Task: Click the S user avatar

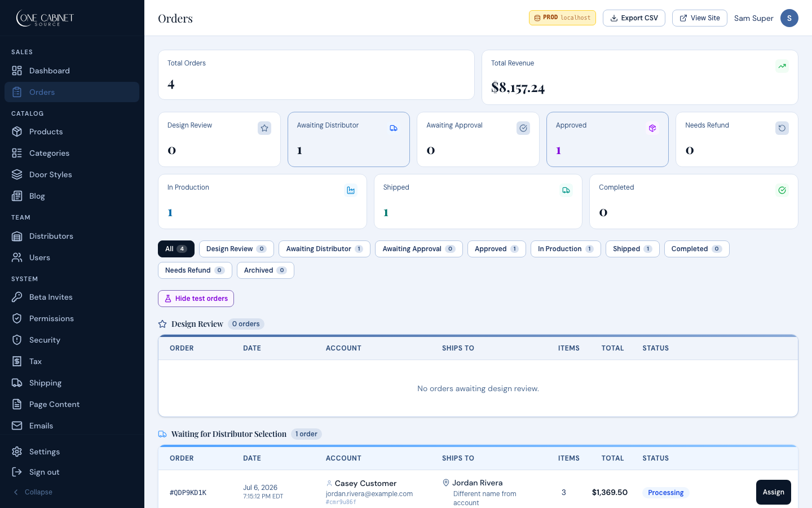Action: (789, 18)
